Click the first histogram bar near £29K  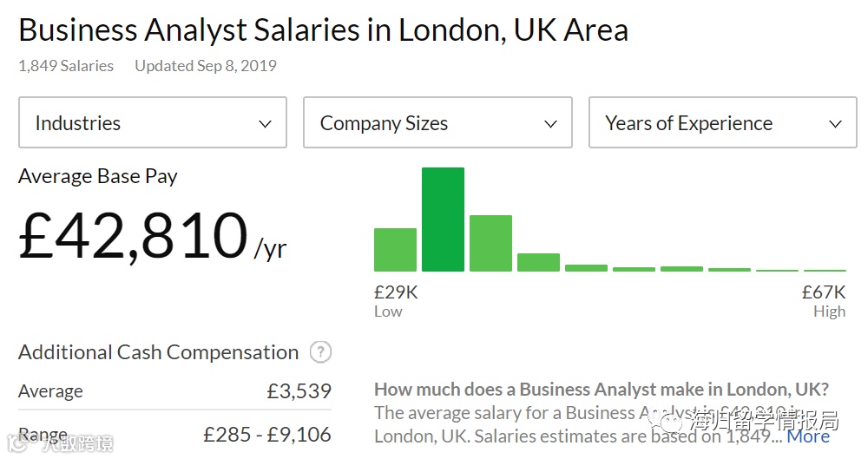(x=395, y=250)
